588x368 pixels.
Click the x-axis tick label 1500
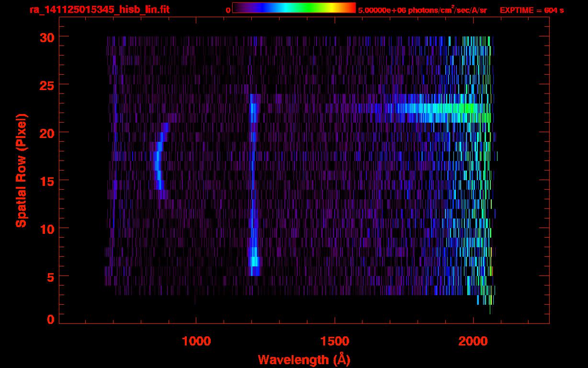pos(334,341)
